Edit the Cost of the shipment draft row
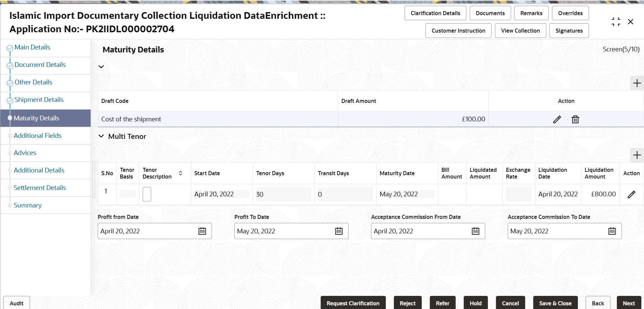This screenshot has height=309, width=644. pos(557,119)
